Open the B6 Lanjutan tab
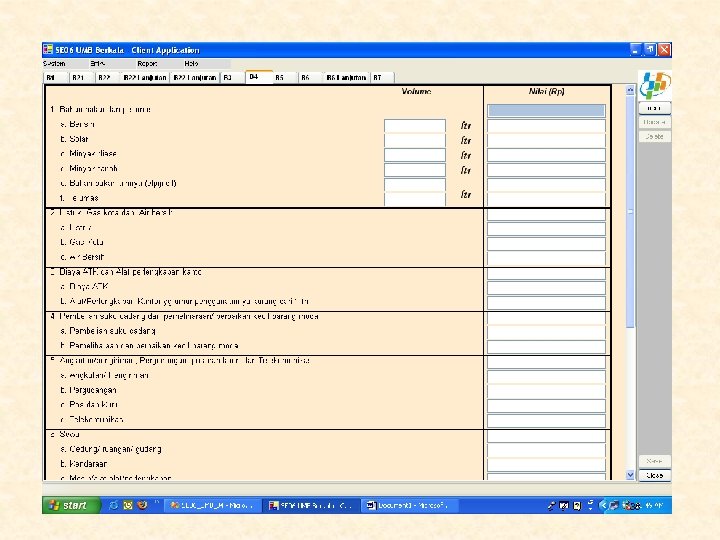Screen dimensions: 720x540 pyautogui.click(x=346, y=78)
